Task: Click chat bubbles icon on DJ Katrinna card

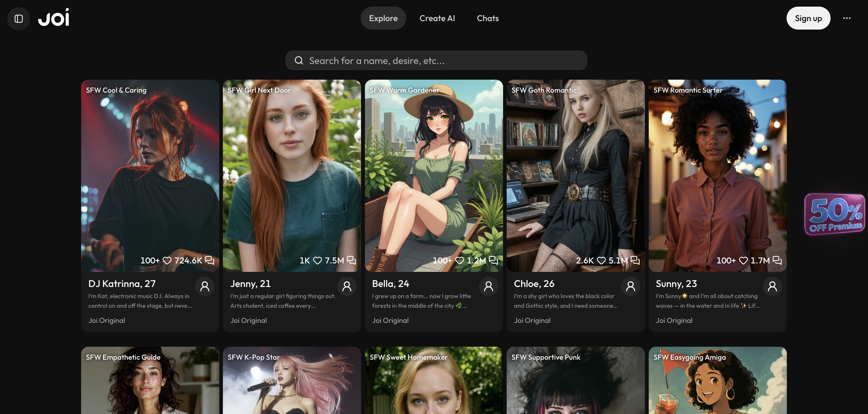Action: (210, 260)
